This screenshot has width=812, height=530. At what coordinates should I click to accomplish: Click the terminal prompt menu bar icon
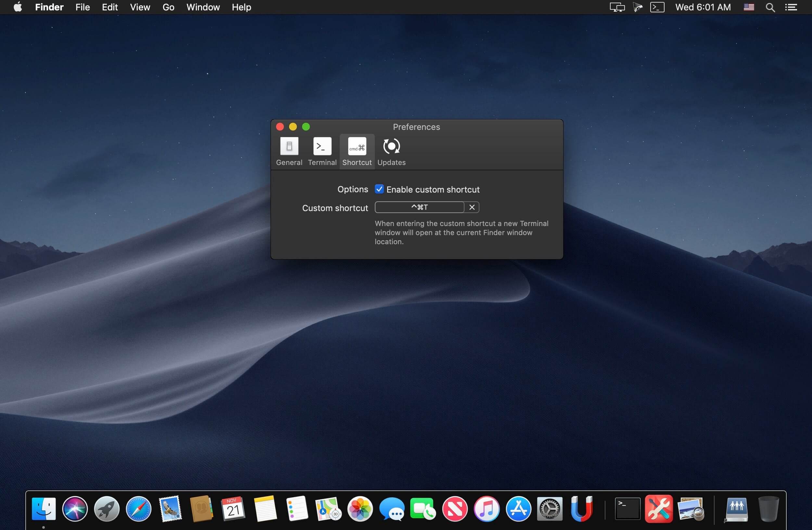click(657, 7)
